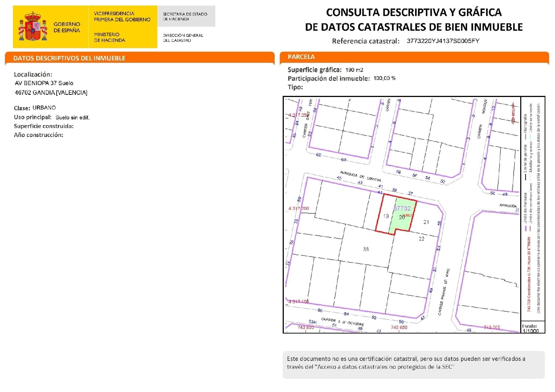Click the 'Referencia catastral:' label
Viewport: 555px width, 392px height.
click(x=366, y=41)
